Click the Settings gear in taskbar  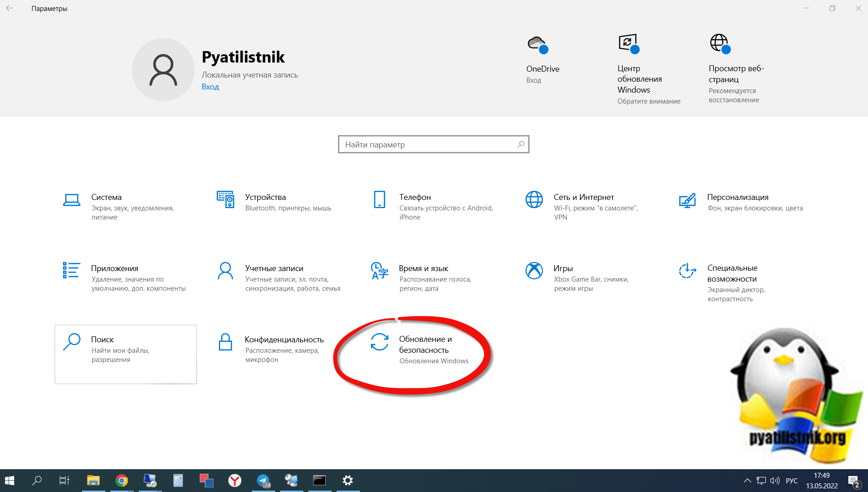pyautogui.click(x=348, y=481)
